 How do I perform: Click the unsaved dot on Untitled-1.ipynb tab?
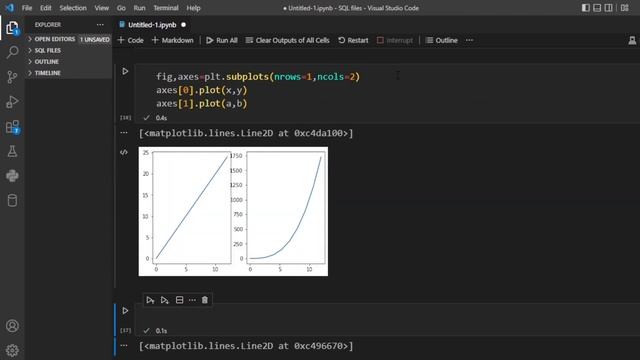184,25
